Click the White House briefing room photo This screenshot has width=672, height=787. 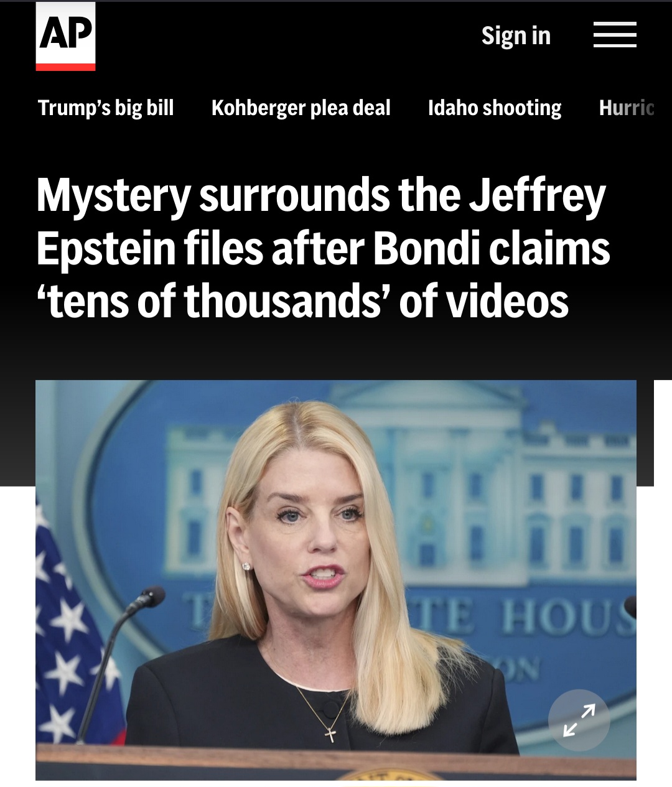click(336, 580)
